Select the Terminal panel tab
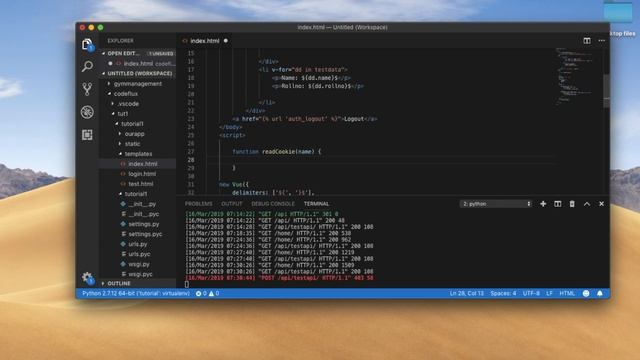The image size is (640, 360). pos(316,204)
